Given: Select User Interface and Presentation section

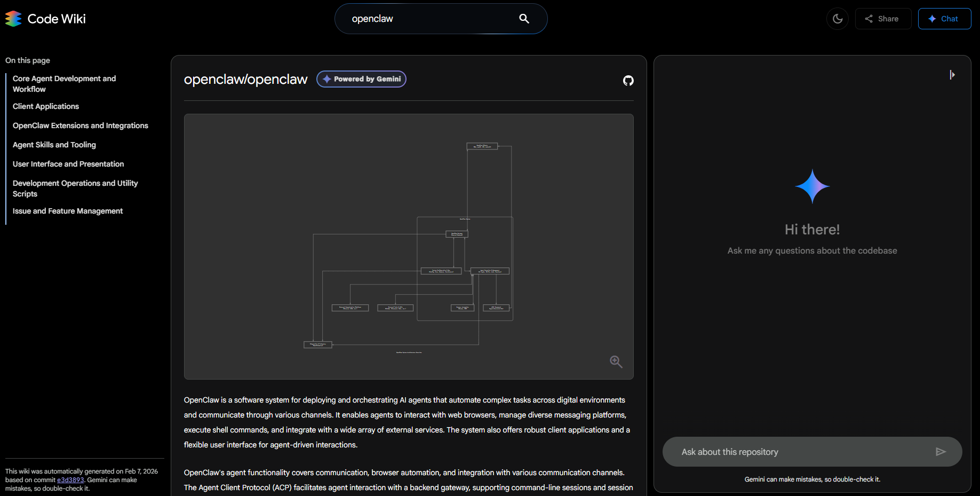Looking at the screenshot, I should click(68, 164).
